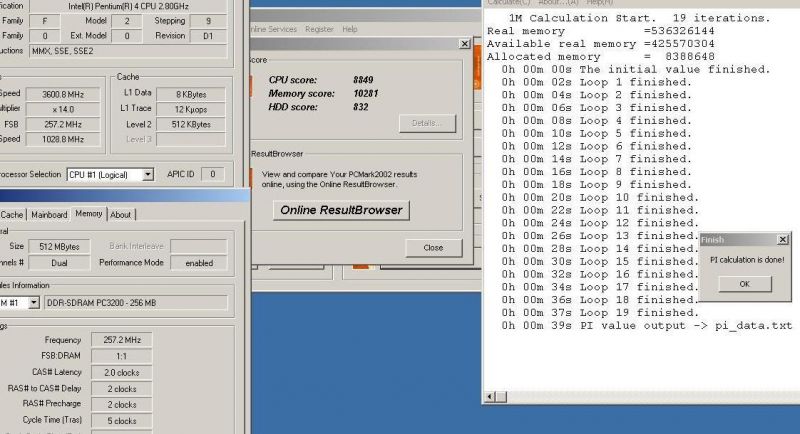Click the Level 2 cache value 512 KBytes

tap(191, 124)
